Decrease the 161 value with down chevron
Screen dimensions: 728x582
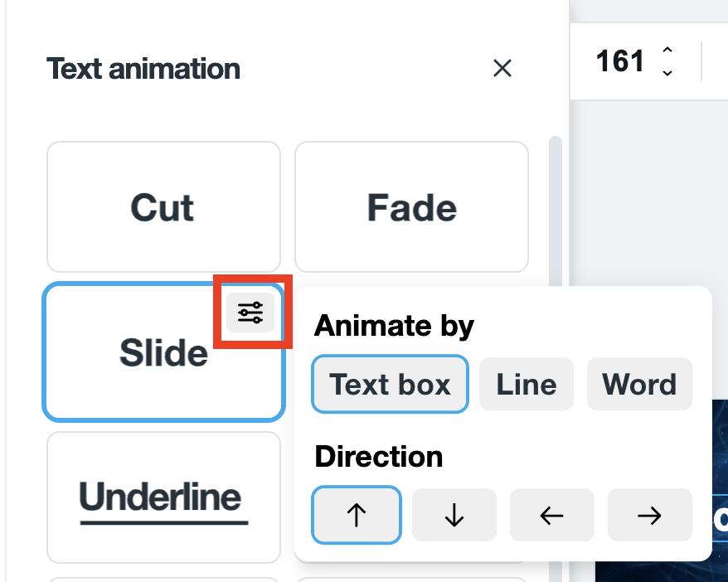pyautogui.click(x=667, y=73)
